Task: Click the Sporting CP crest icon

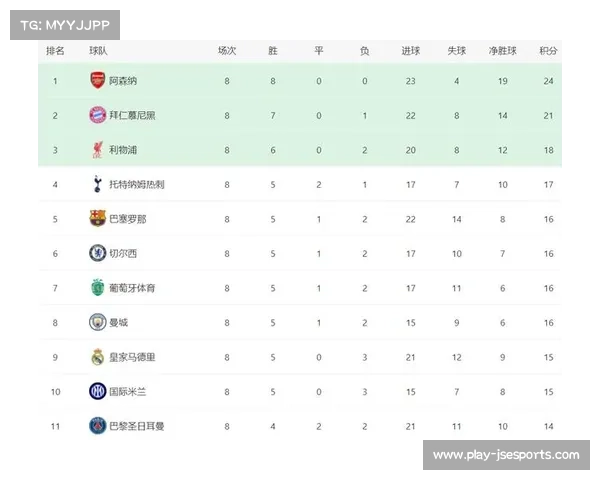Action: (97, 288)
